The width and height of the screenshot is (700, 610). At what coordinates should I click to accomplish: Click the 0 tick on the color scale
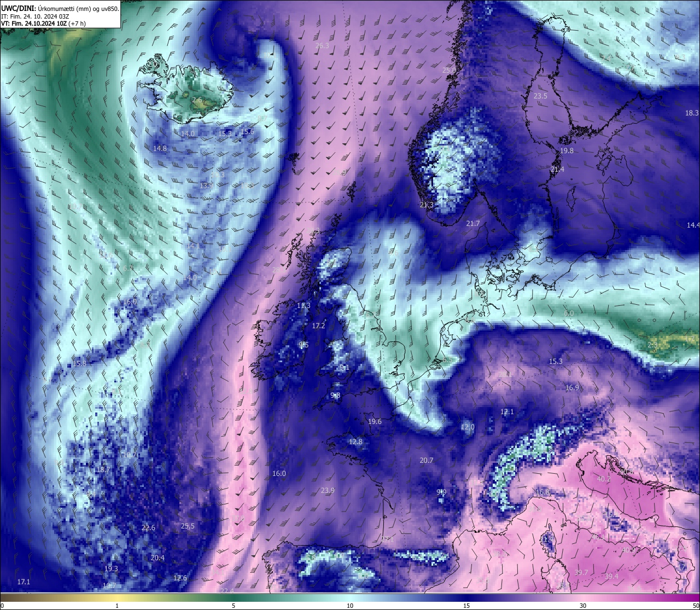[2, 606]
